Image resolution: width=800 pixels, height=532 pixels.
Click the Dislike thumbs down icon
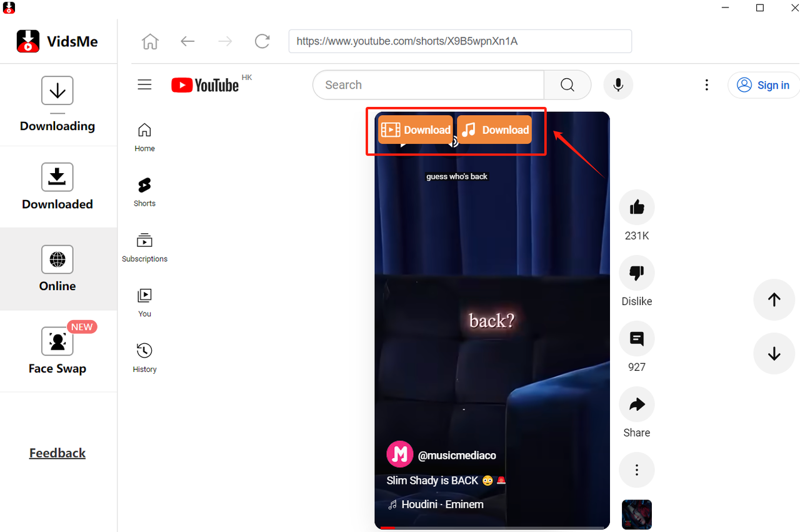[x=637, y=273]
